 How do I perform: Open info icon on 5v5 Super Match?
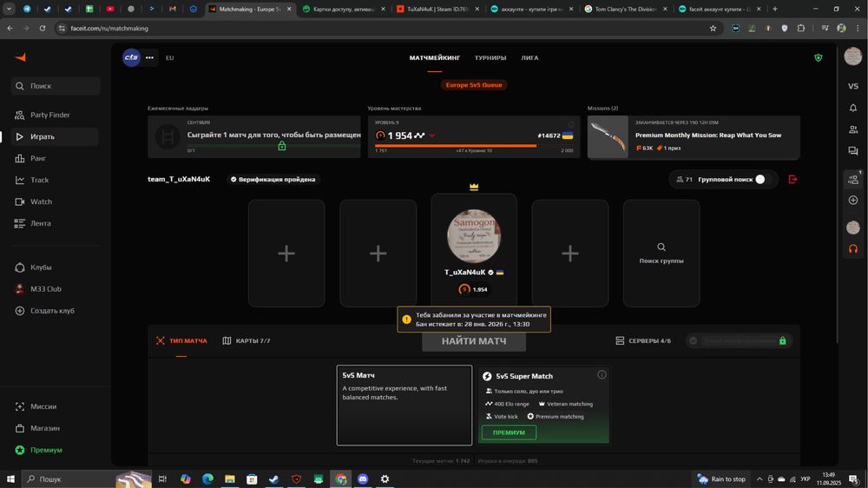tap(602, 375)
